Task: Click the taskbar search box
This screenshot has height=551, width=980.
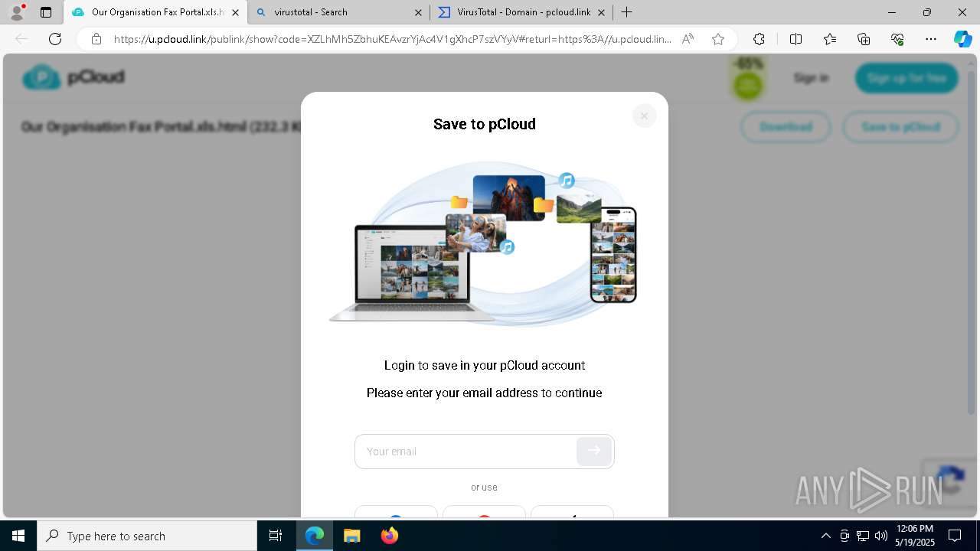Action: click(147, 536)
